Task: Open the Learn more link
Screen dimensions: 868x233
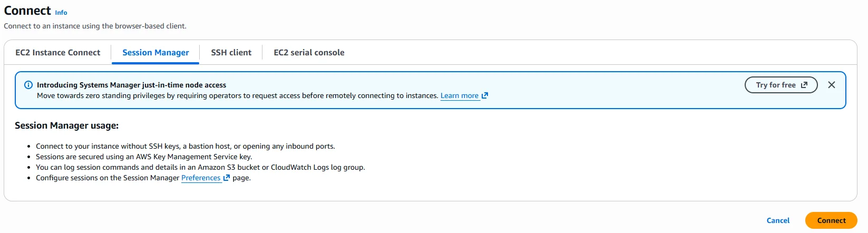Action: coord(460,95)
